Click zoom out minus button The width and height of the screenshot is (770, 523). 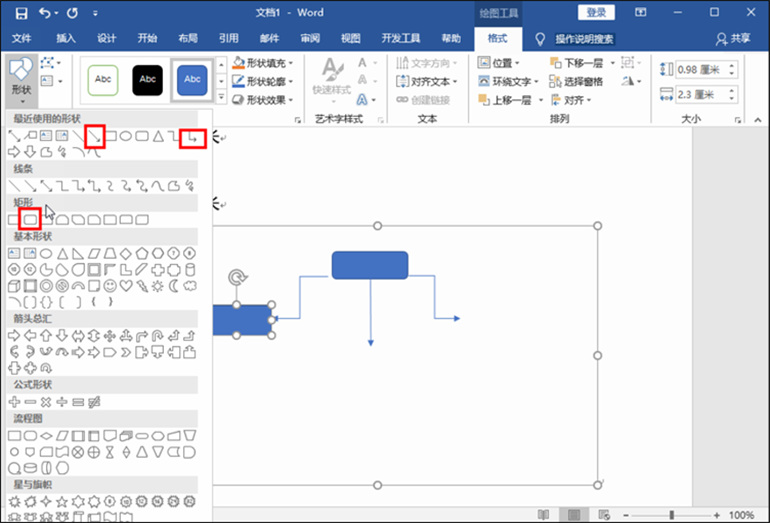click(x=626, y=515)
